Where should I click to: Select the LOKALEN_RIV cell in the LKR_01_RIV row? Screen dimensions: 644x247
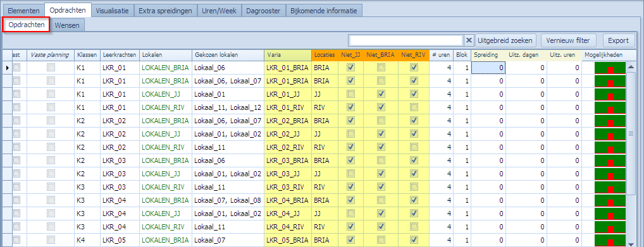click(x=166, y=107)
